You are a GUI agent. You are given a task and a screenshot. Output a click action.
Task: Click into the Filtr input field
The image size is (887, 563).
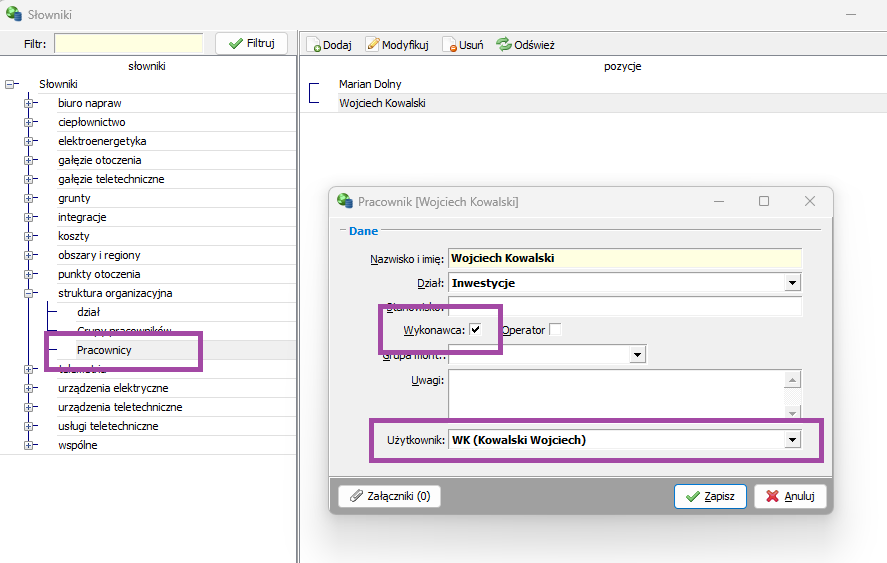[x=128, y=44]
